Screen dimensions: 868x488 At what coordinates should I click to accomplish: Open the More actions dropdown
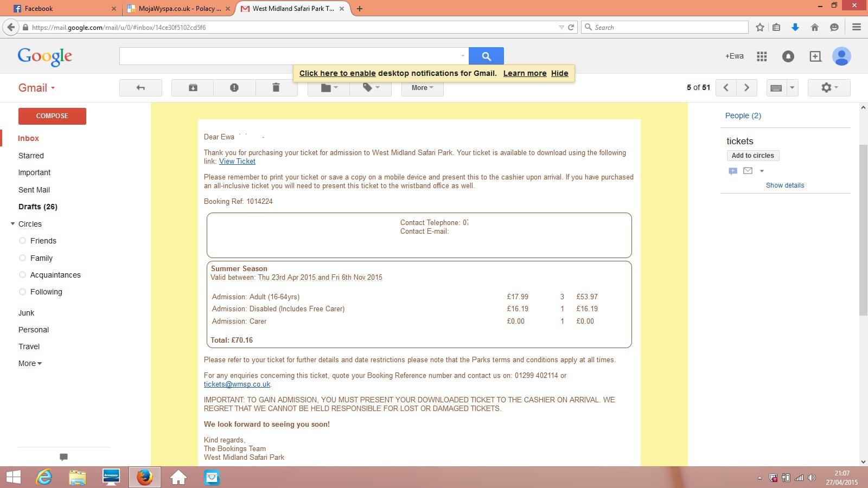click(x=422, y=87)
